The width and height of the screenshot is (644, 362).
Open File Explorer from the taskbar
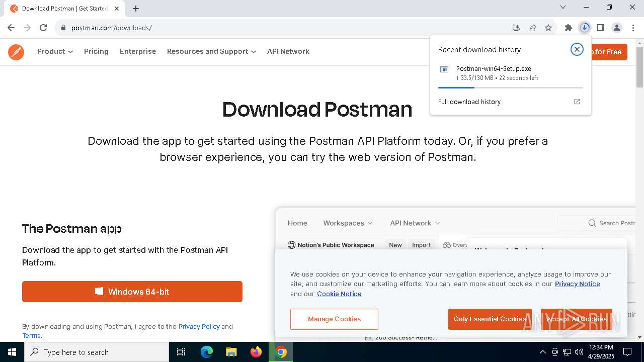pos(231,352)
